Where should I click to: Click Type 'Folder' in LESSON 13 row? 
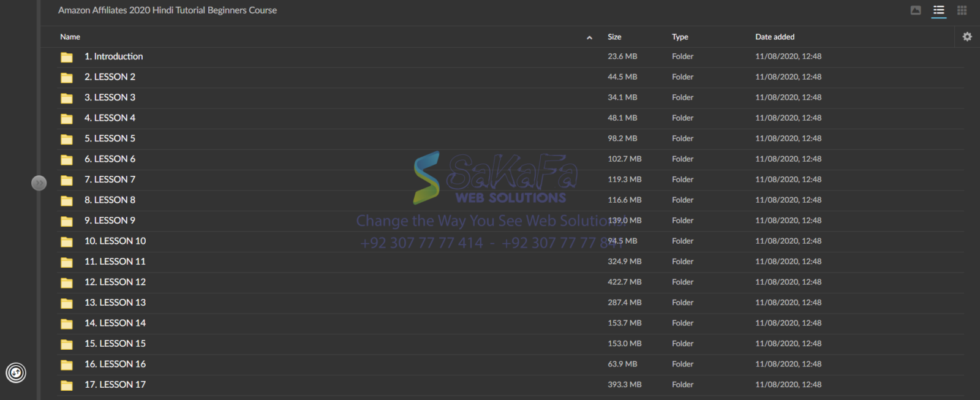(682, 303)
